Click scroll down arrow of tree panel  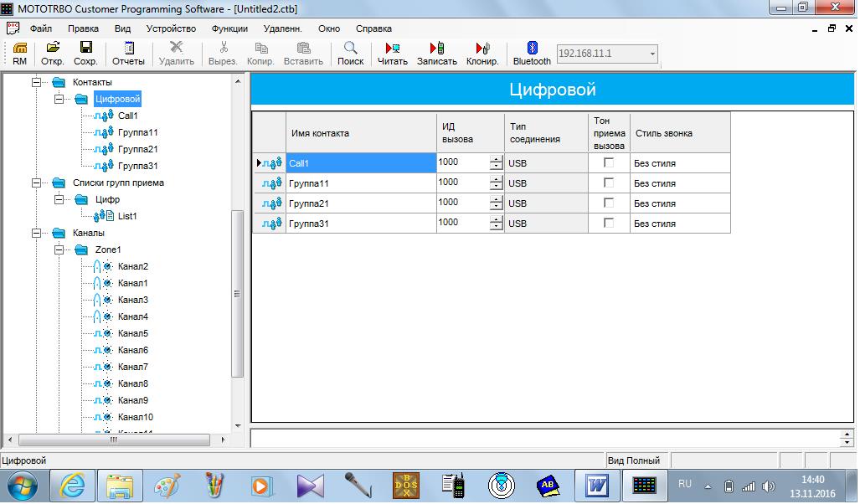pyautogui.click(x=238, y=426)
